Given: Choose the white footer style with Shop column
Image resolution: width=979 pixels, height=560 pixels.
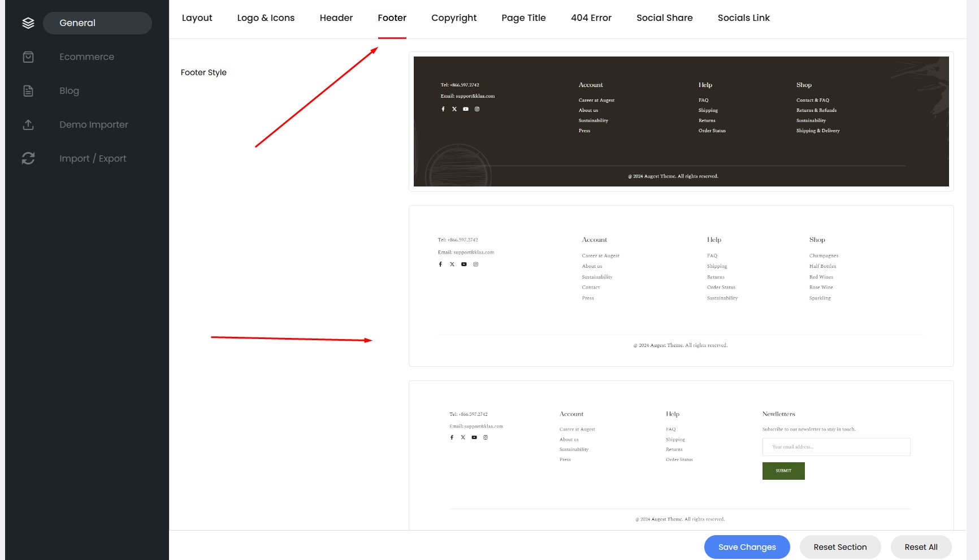Looking at the screenshot, I should (x=681, y=286).
